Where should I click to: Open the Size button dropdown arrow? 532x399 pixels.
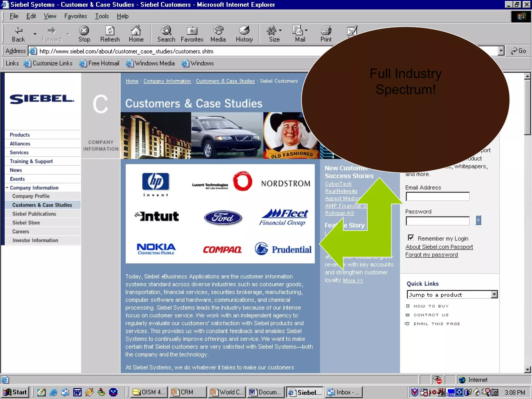pyautogui.click(x=280, y=30)
